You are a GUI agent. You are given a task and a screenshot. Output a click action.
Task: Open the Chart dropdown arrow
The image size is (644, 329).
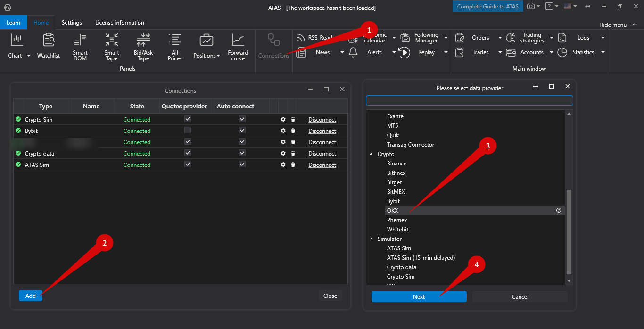(x=28, y=56)
